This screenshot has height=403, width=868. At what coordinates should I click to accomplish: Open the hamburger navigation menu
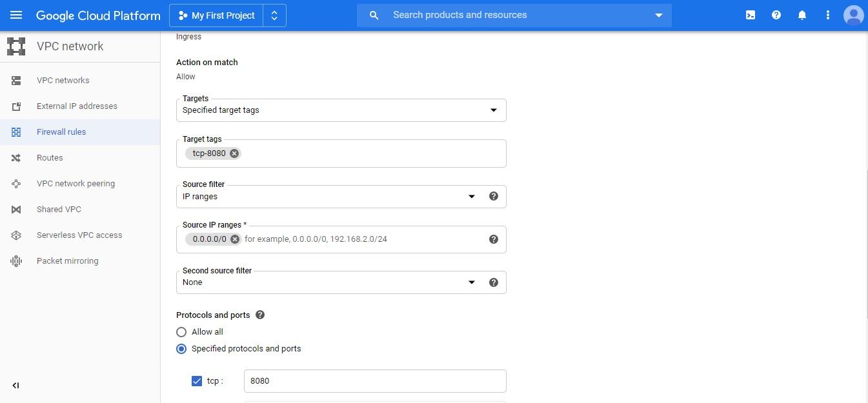16,15
